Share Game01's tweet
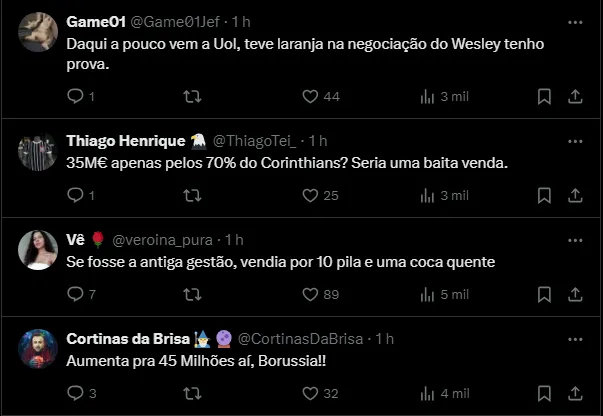This screenshot has height=416, width=603. pos(575,96)
